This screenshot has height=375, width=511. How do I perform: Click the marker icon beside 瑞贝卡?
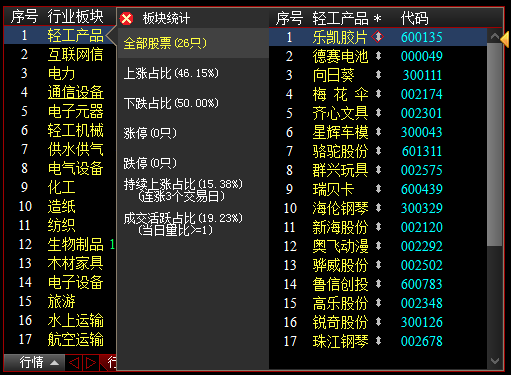378,189
